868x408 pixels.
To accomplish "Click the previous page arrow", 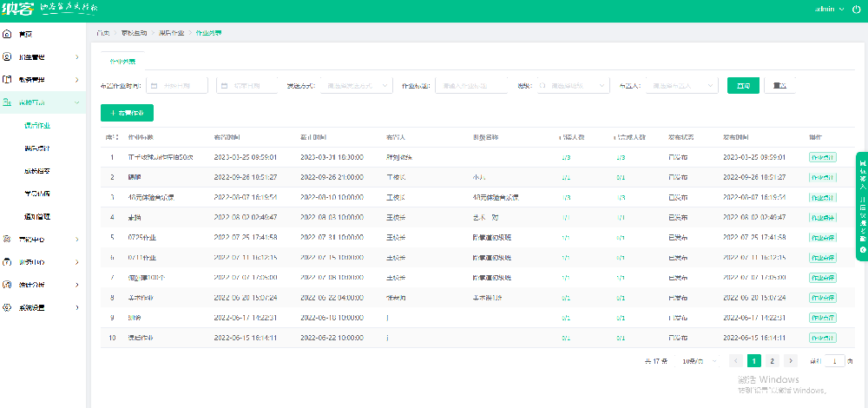I will tap(736, 361).
